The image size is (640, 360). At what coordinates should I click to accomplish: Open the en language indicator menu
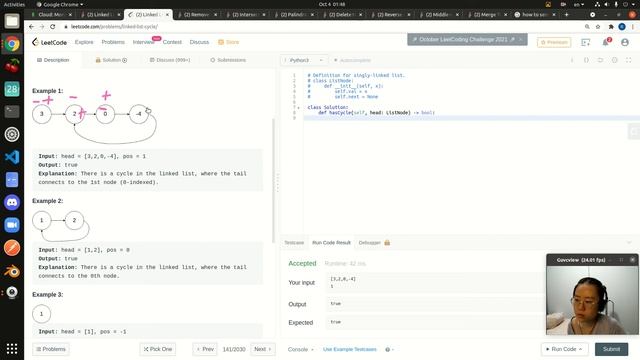579,4
